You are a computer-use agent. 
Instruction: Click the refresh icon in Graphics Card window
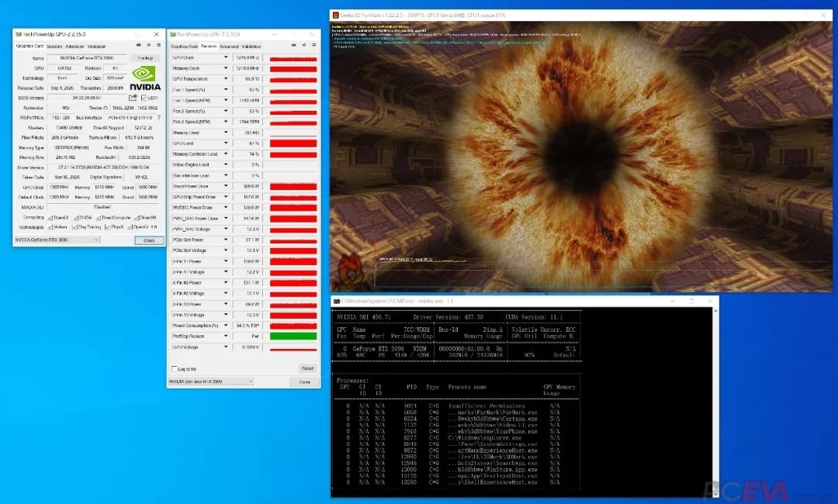coord(148,46)
